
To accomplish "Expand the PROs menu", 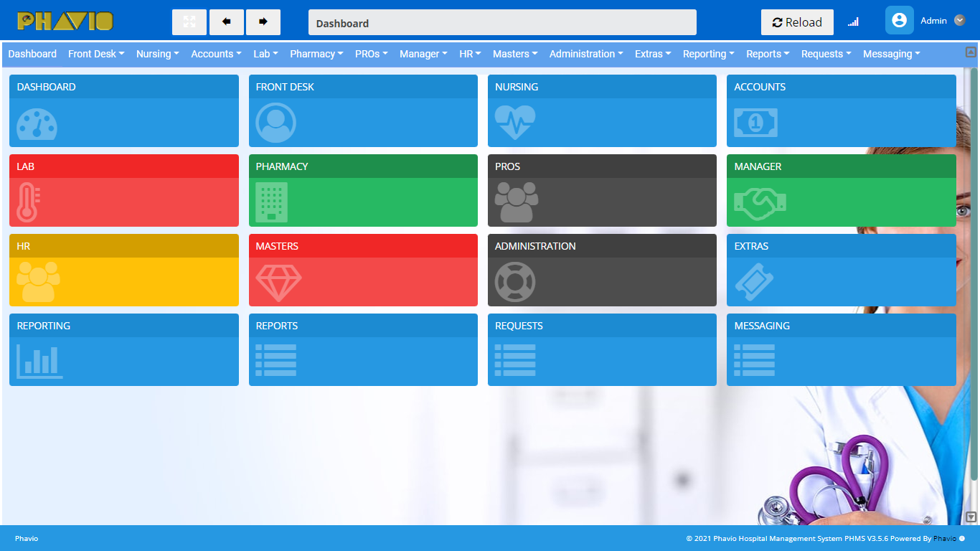I will (x=372, y=54).
